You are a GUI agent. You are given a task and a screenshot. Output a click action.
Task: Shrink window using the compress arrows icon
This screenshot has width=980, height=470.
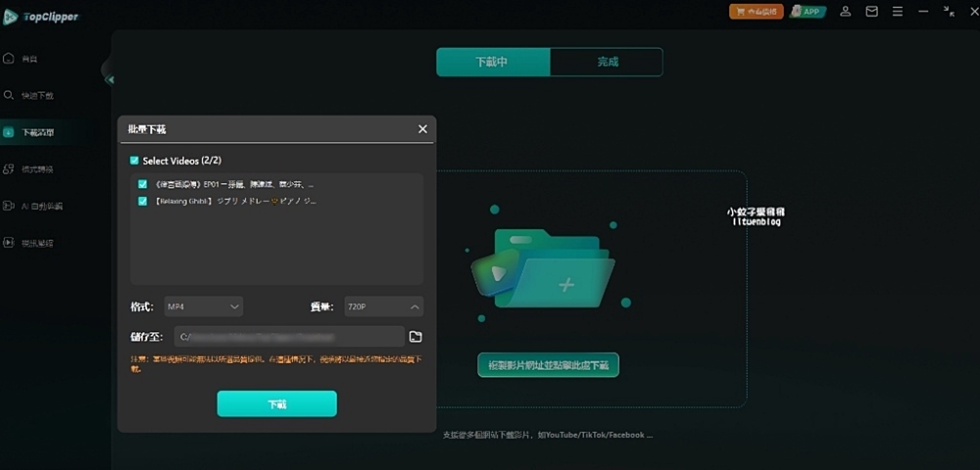(x=950, y=11)
